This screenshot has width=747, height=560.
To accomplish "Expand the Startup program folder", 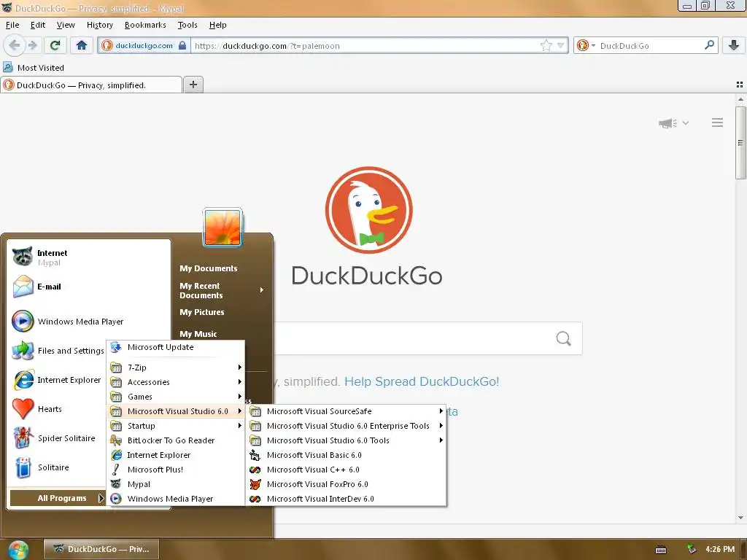I will pos(176,426).
